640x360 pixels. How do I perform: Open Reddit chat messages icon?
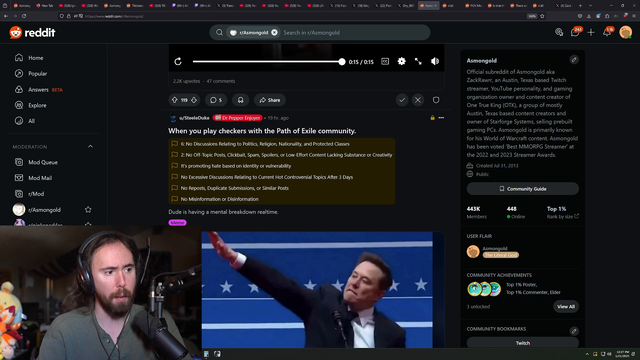click(575, 32)
